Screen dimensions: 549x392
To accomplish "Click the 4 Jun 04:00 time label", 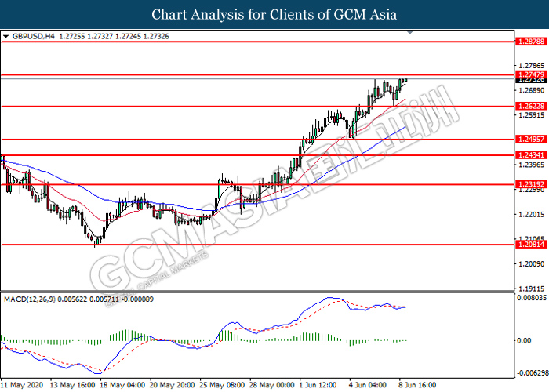I will click(369, 385).
